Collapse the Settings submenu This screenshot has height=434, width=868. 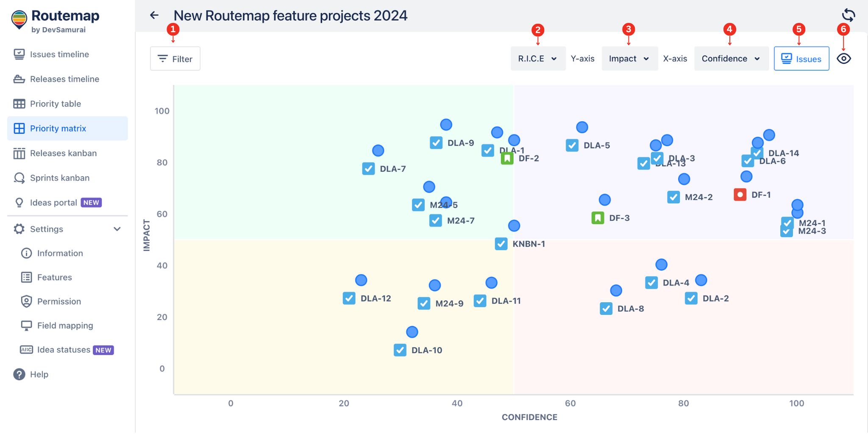point(117,229)
